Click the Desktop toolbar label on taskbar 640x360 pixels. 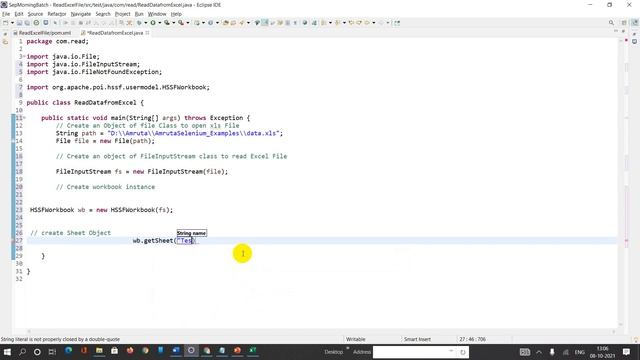[x=333, y=352]
